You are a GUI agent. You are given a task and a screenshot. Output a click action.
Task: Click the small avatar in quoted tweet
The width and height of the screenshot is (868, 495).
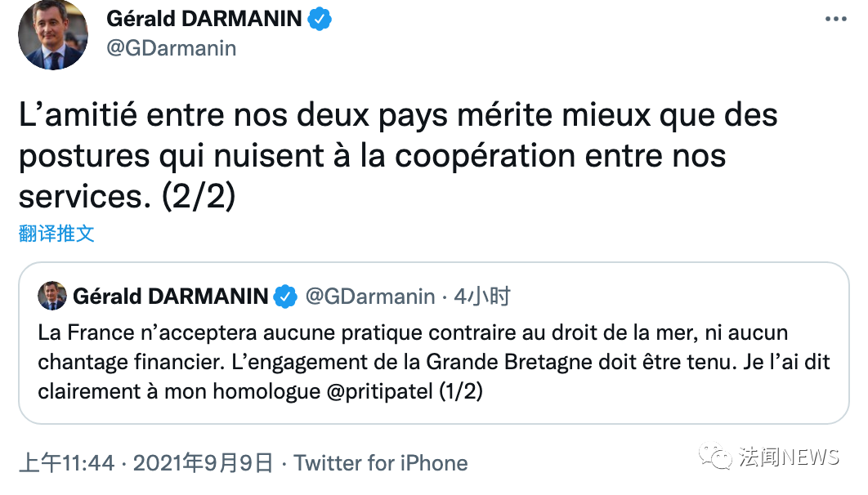(52, 296)
